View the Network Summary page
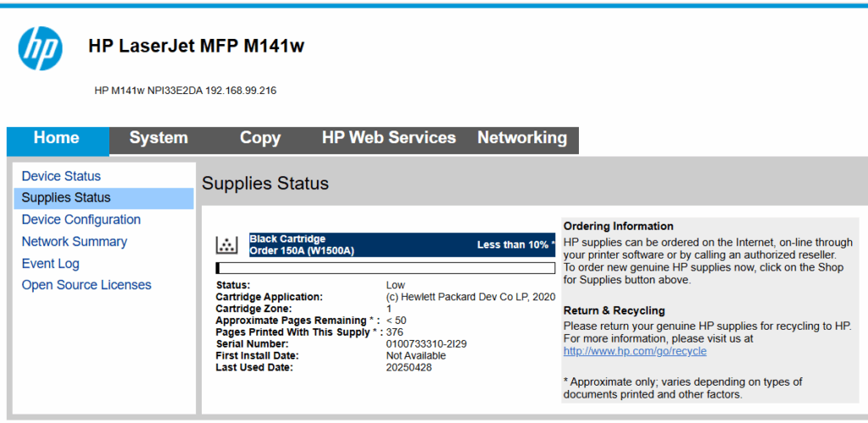868x423 pixels. [x=75, y=242]
